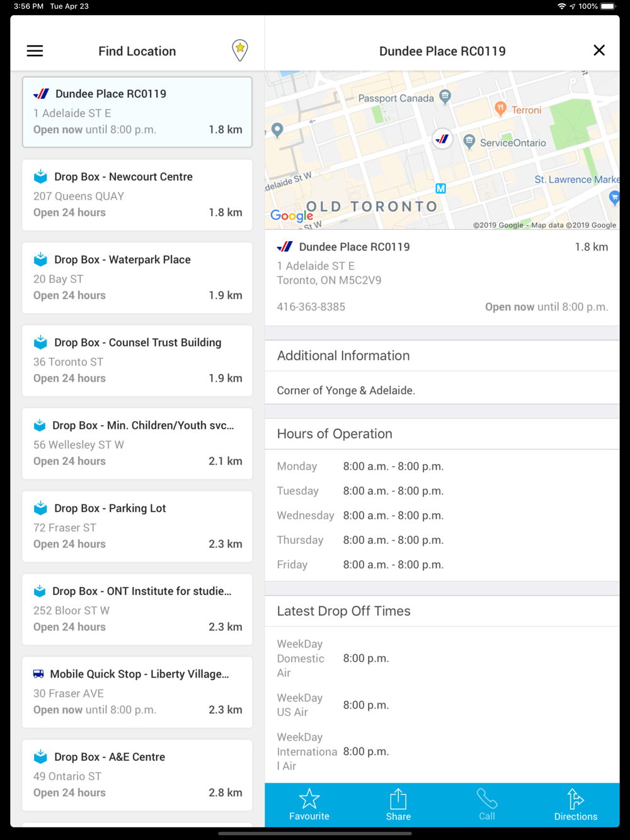Tap the St. Lawrence Market map pin
Screen dimensions: 630x840
614,198
